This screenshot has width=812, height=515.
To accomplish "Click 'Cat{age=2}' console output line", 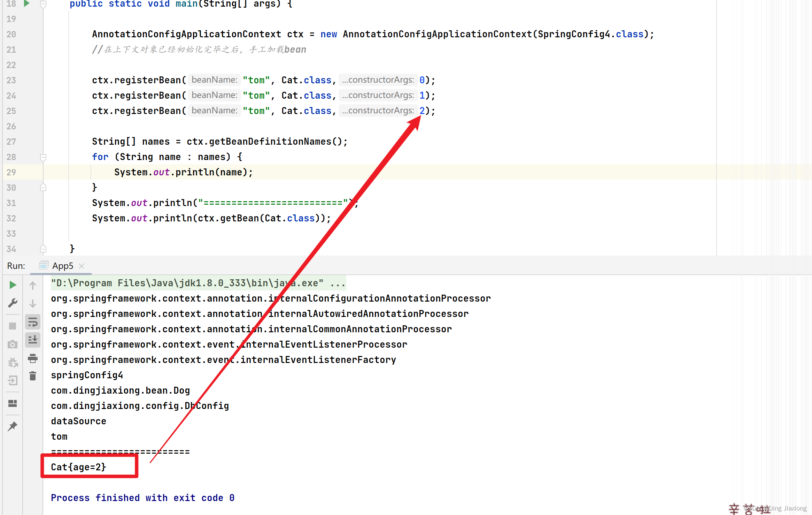I will [78, 467].
